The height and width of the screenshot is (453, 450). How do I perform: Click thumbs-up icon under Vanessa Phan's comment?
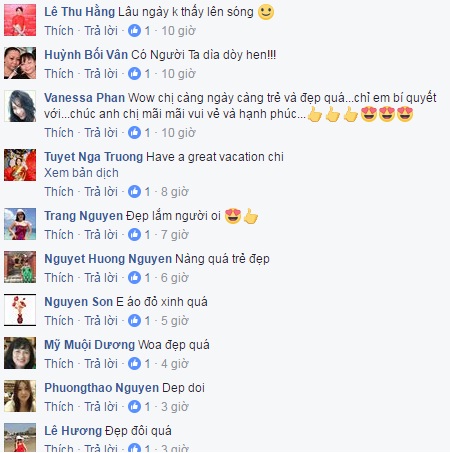pos(134,133)
